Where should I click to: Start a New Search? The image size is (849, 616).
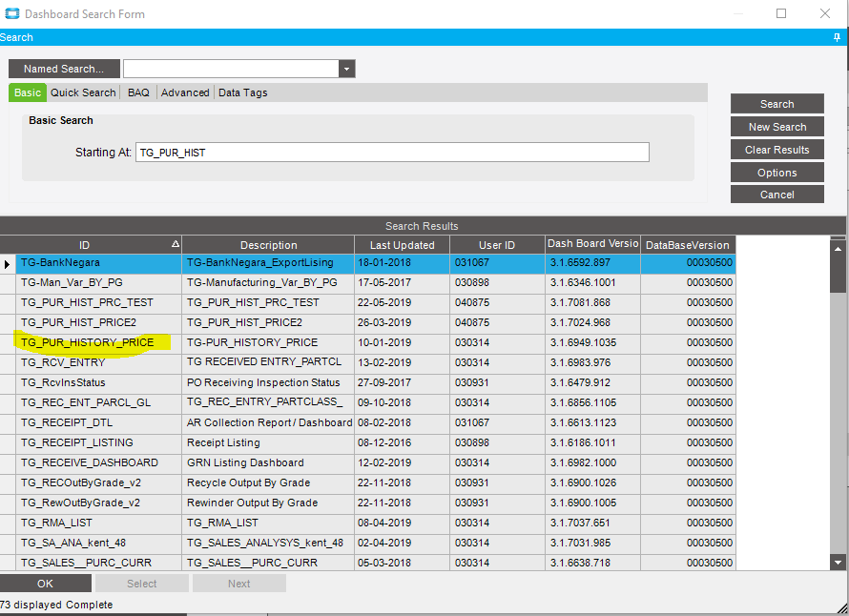coord(777,127)
